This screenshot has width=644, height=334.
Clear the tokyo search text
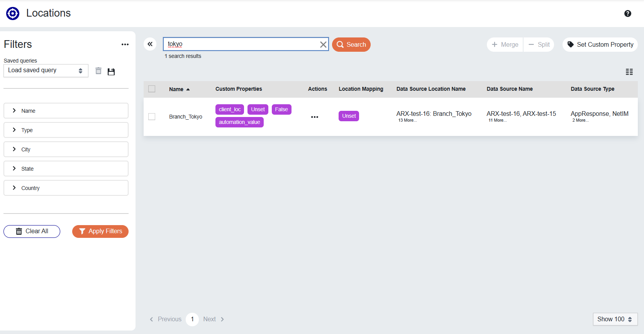323,45
